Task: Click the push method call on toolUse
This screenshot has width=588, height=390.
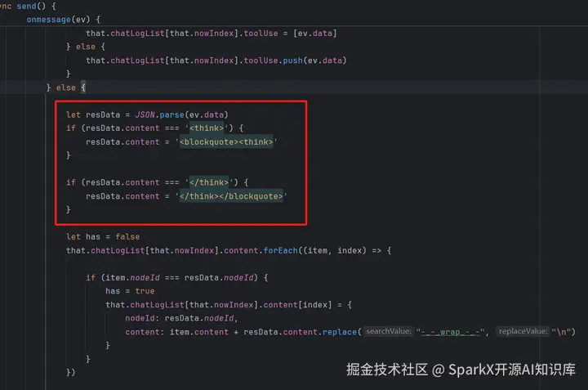Action: (292, 61)
